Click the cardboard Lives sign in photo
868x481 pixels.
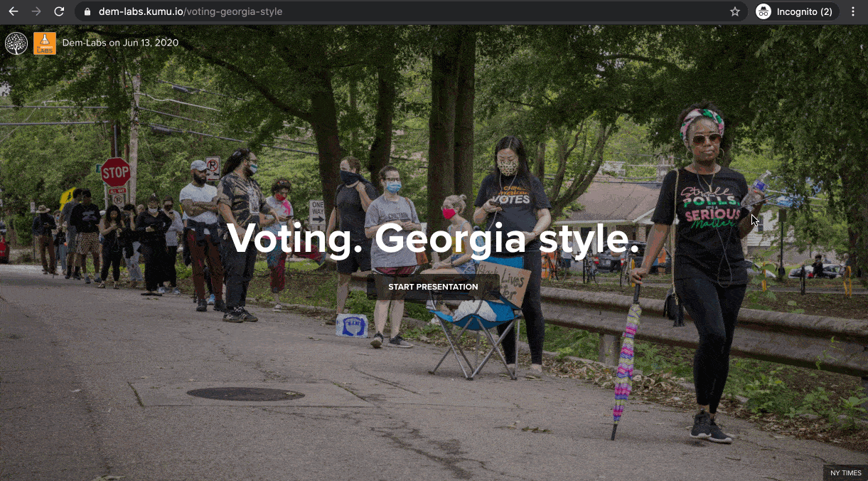click(505, 282)
